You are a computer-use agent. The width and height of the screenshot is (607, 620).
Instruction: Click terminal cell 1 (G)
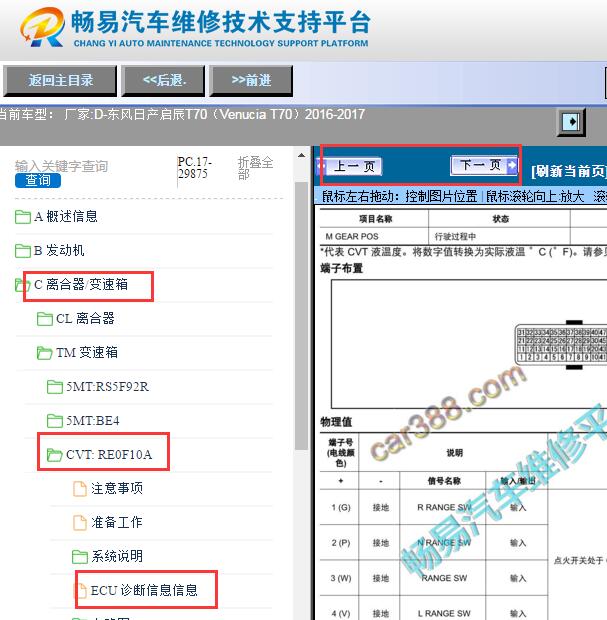(340, 507)
